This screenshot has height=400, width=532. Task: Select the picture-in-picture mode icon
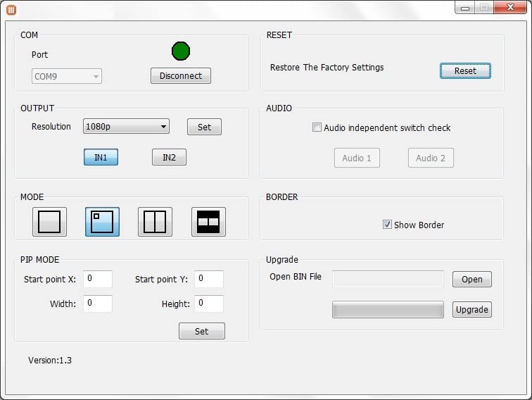point(103,222)
